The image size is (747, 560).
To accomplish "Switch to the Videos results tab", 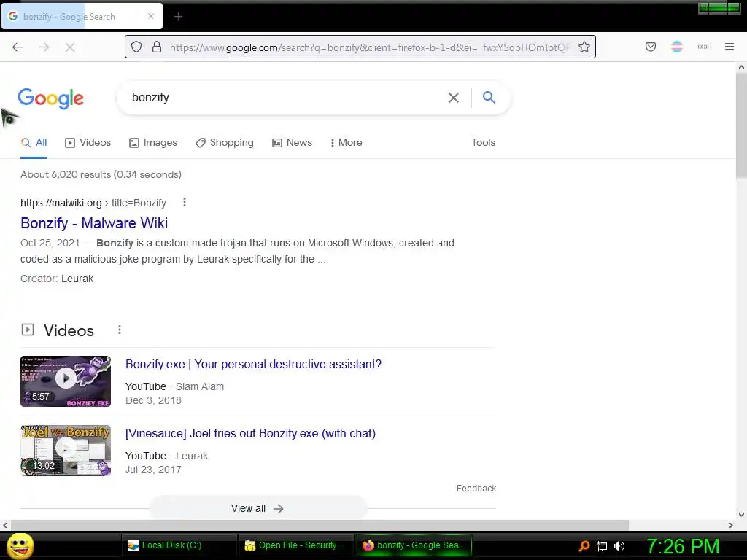I will pyautogui.click(x=88, y=142).
